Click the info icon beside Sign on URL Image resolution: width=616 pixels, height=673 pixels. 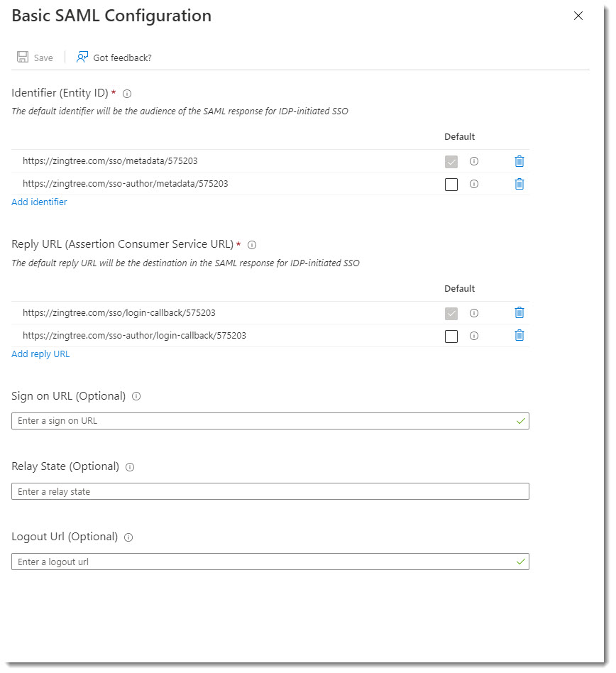click(135, 396)
